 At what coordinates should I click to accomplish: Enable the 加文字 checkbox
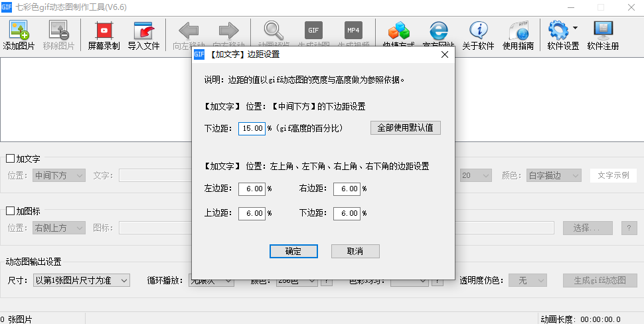tap(11, 159)
